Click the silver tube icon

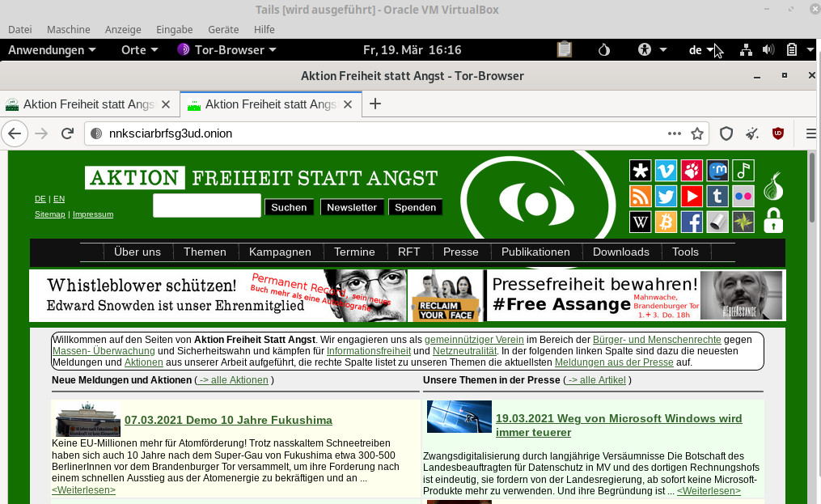[x=717, y=222]
